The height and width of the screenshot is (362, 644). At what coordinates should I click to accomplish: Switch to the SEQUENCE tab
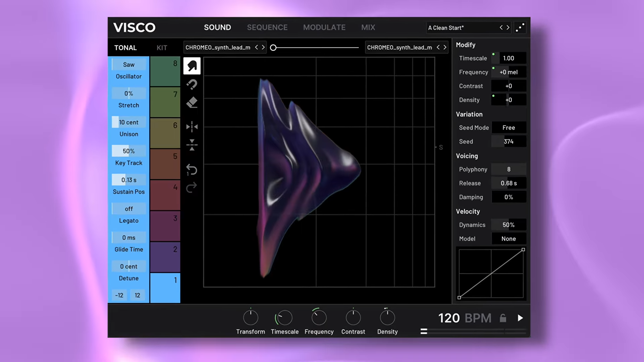267,27
